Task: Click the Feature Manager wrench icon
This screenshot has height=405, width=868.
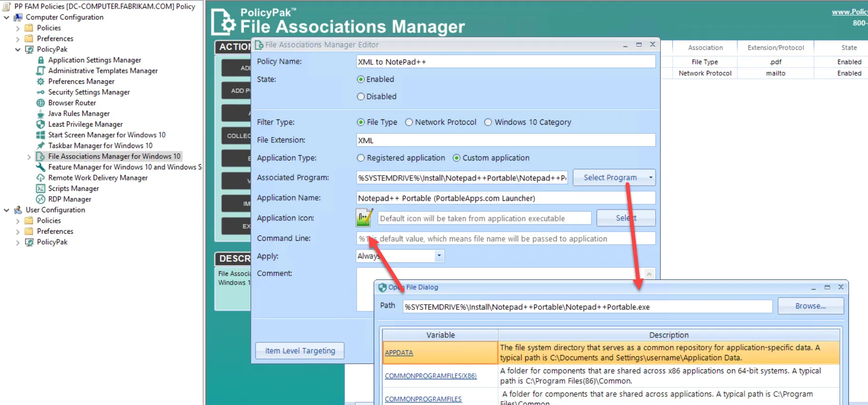Action: pos(41,167)
